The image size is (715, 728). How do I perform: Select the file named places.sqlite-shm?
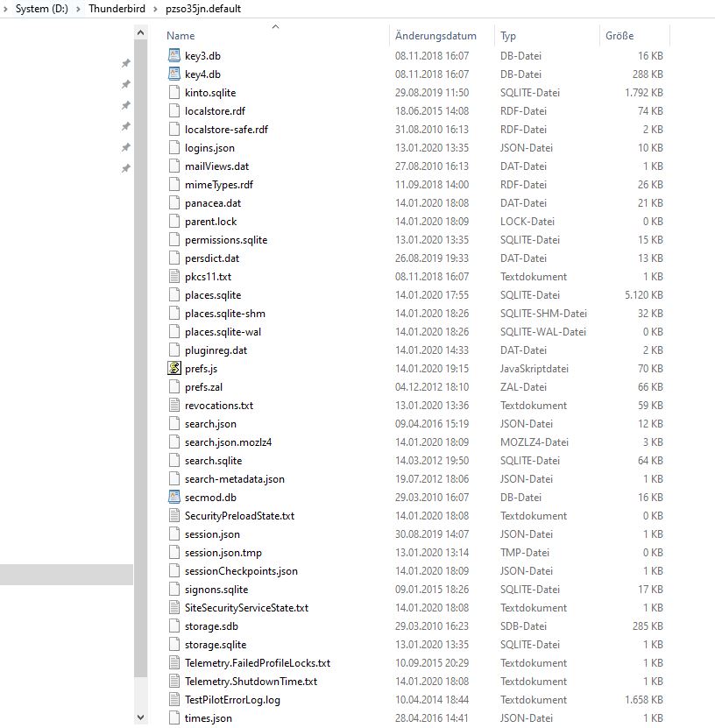pos(224,314)
